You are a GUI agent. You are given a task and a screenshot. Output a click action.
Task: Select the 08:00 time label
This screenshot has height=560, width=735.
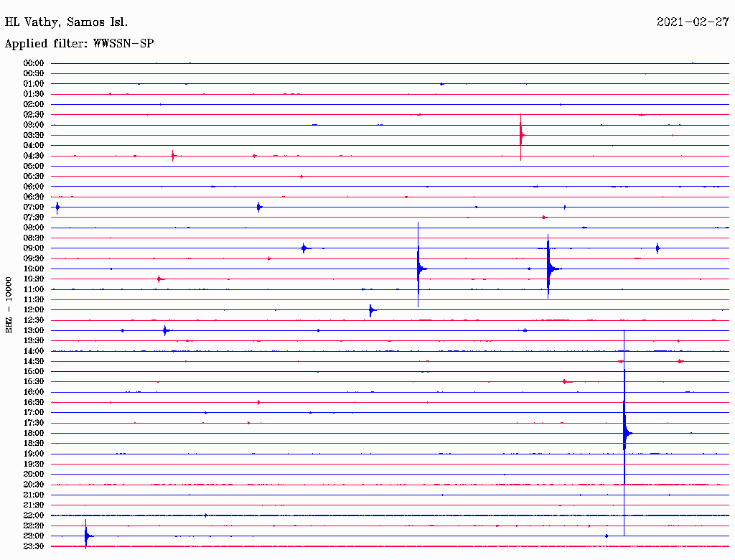tap(33, 228)
